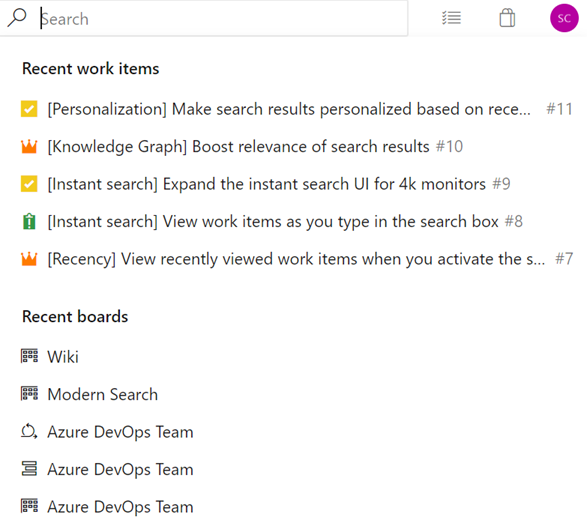
Task: Open the work items task list icon
Action: tap(451, 18)
